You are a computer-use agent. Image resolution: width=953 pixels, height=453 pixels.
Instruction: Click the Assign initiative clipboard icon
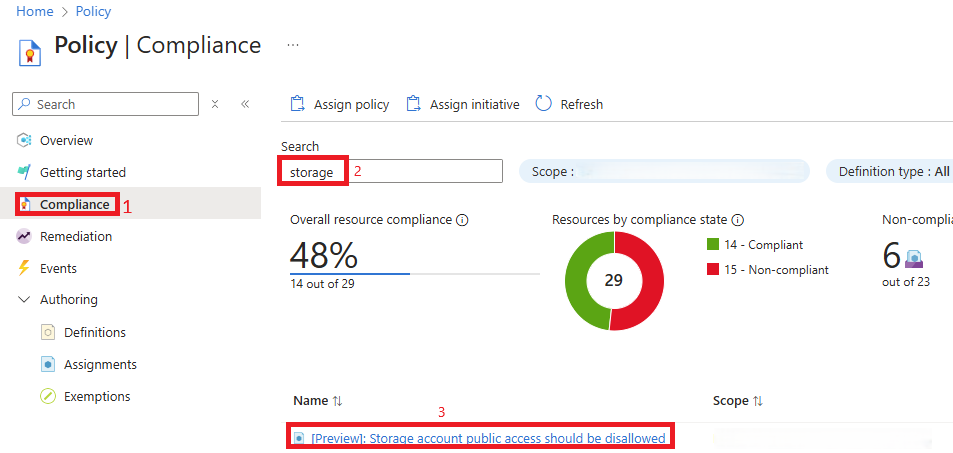pyautogui.click(x=413, y=103)
